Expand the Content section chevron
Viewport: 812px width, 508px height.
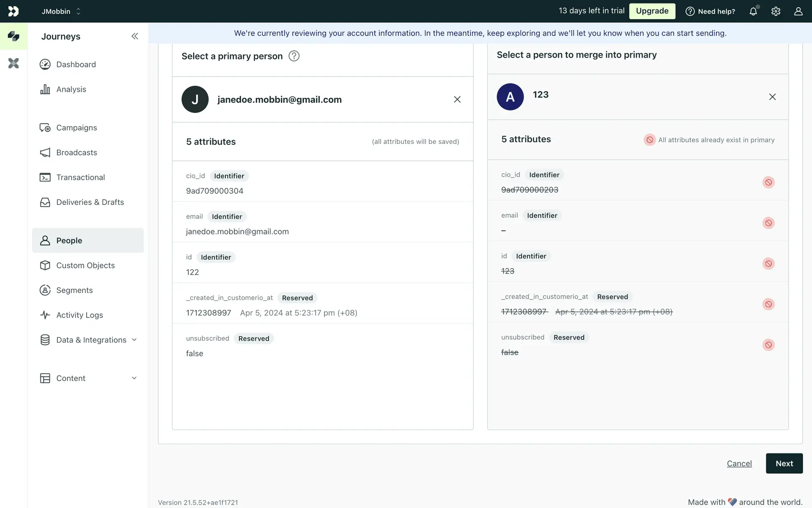pos(134,378)
